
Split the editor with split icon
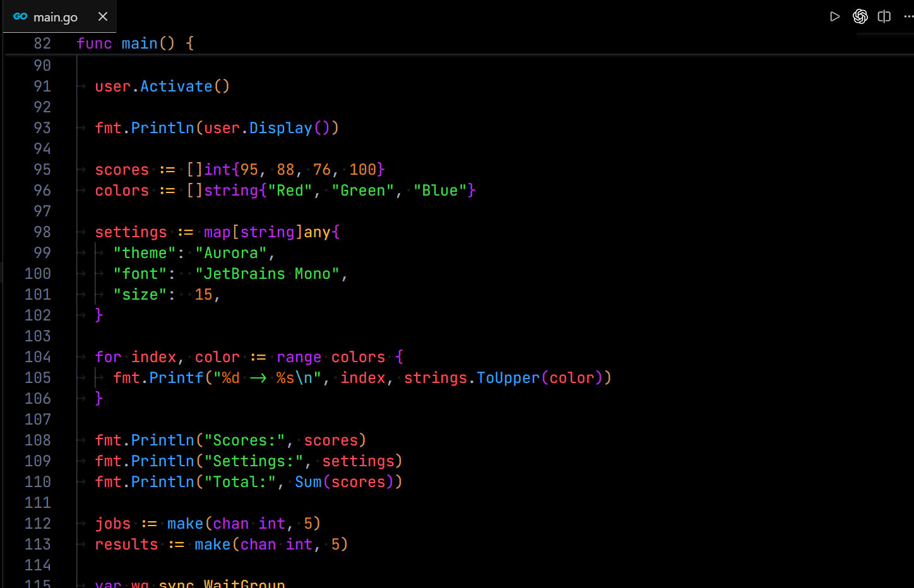(x=884, y=16)
